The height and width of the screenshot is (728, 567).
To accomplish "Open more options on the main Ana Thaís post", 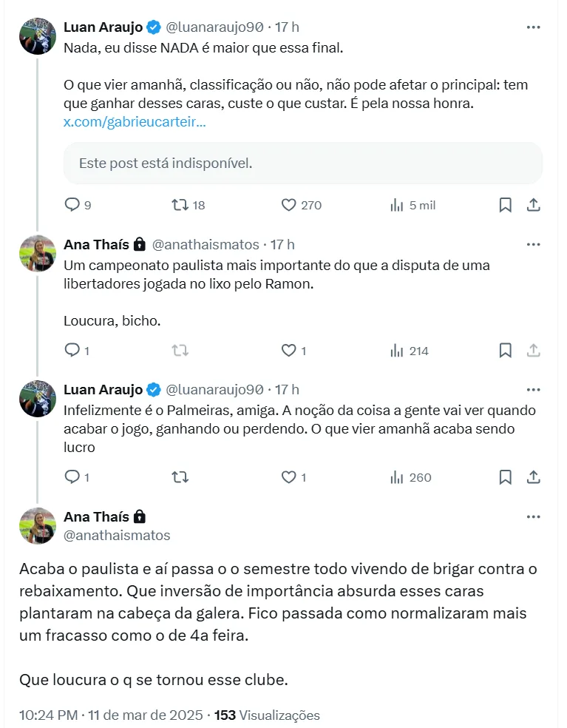I will click(x=533, y=516).
